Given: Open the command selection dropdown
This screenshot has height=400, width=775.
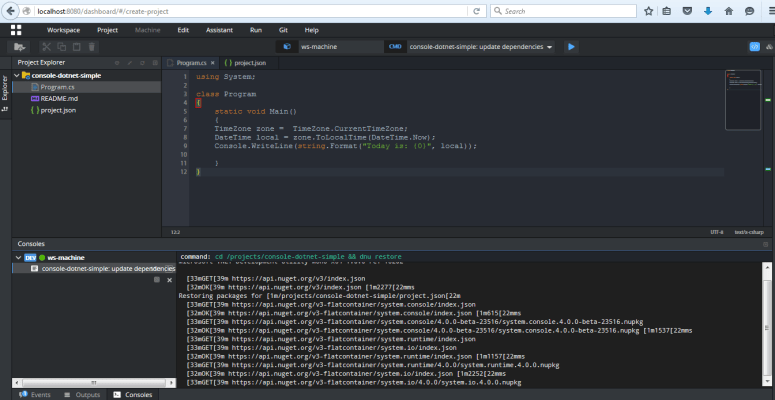Looking at the screenshot, I should point(550,47).
